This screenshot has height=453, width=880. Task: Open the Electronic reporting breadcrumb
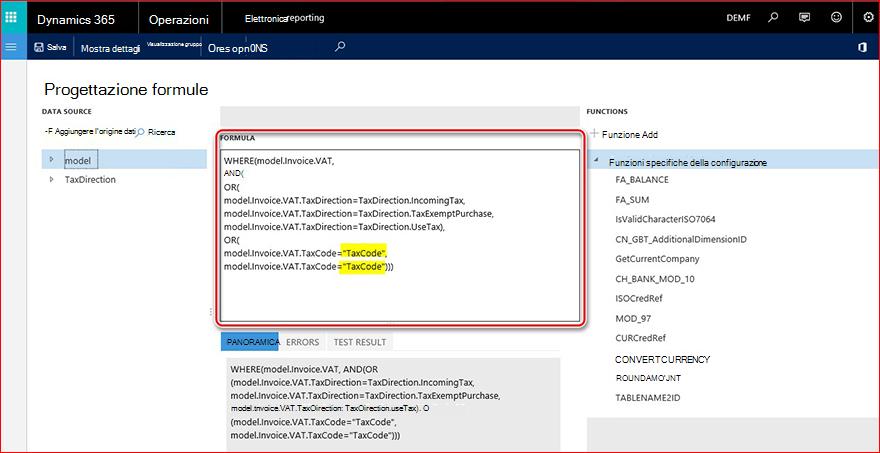coord(285,19)
